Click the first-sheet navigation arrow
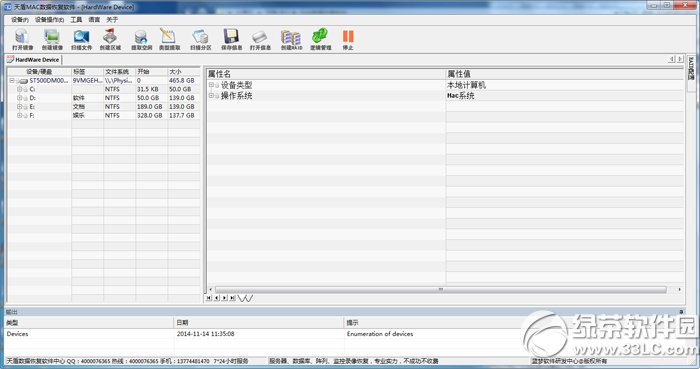Screen dimensions: 700x369 tap(208, 298)
